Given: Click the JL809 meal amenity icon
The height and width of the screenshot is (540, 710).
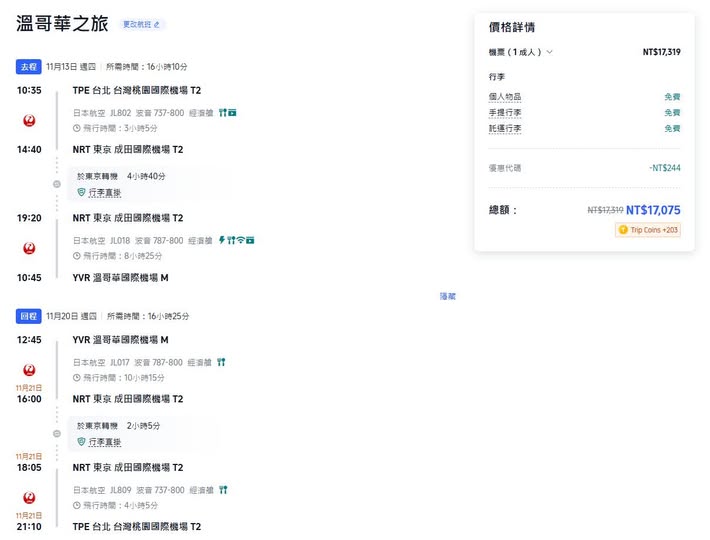Looking at the screenshot, I should point(223,490).
